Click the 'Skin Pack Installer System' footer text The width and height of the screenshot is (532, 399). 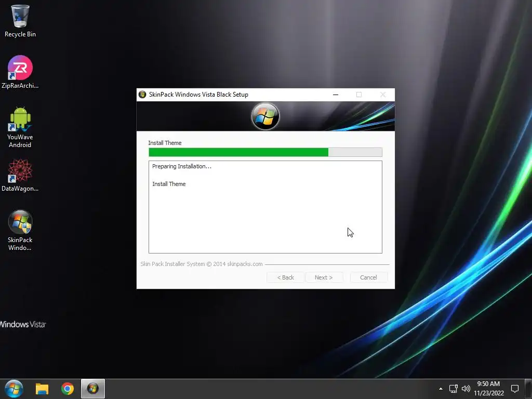pos(202,264)
